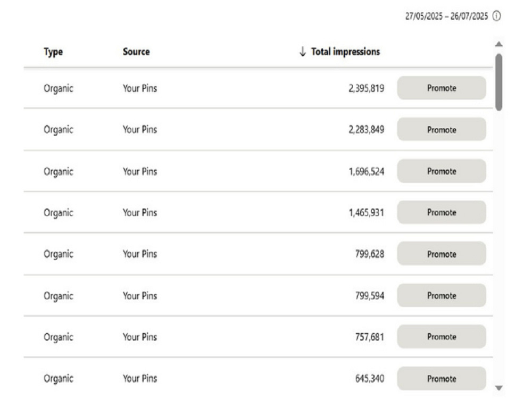Select the date range 27/05/2025 – 26/07/2025
This screenshot has height=399, width=532.
coord(446,16)
